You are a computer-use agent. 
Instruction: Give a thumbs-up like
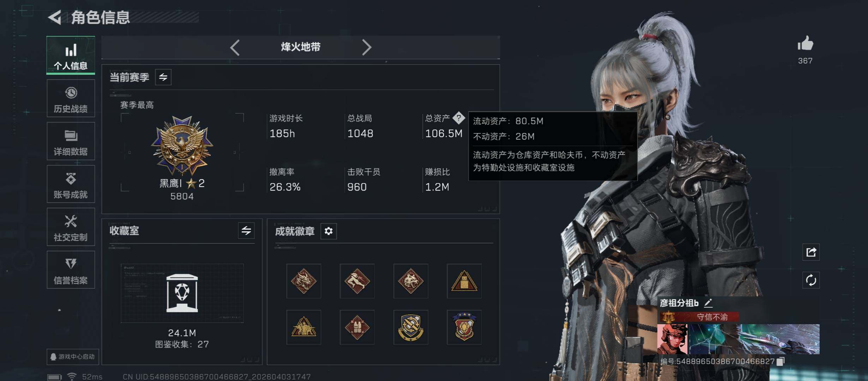[805, 44]
